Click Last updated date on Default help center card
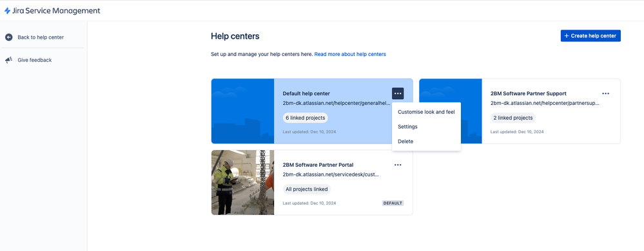This screenshot has width=644, height=251. point(309,132)
